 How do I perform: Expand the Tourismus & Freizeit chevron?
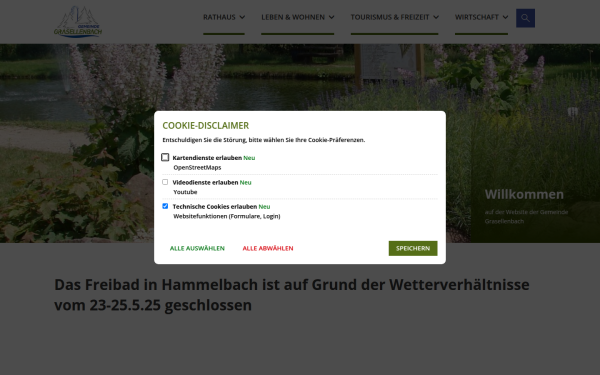coord(436,17)
